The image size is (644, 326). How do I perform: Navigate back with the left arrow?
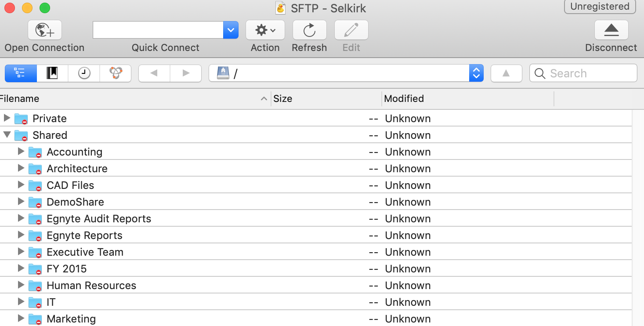[154, 73]
